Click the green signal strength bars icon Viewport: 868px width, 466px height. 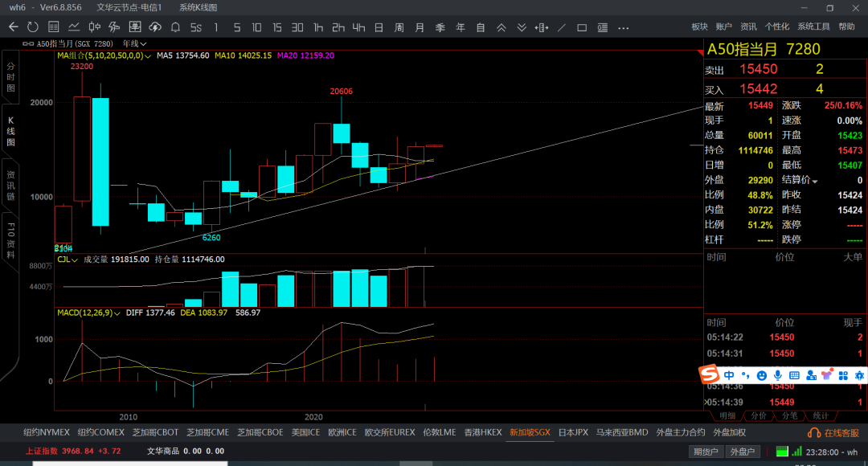(x=796, y=451)
